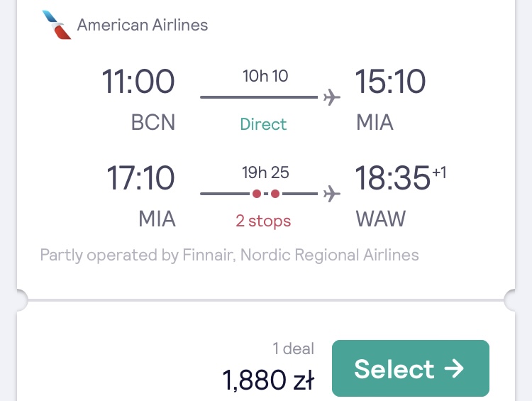Click the 18:35 +1 arrival time
The width and height of the screenshot is (532, 401).
(401, 177)
